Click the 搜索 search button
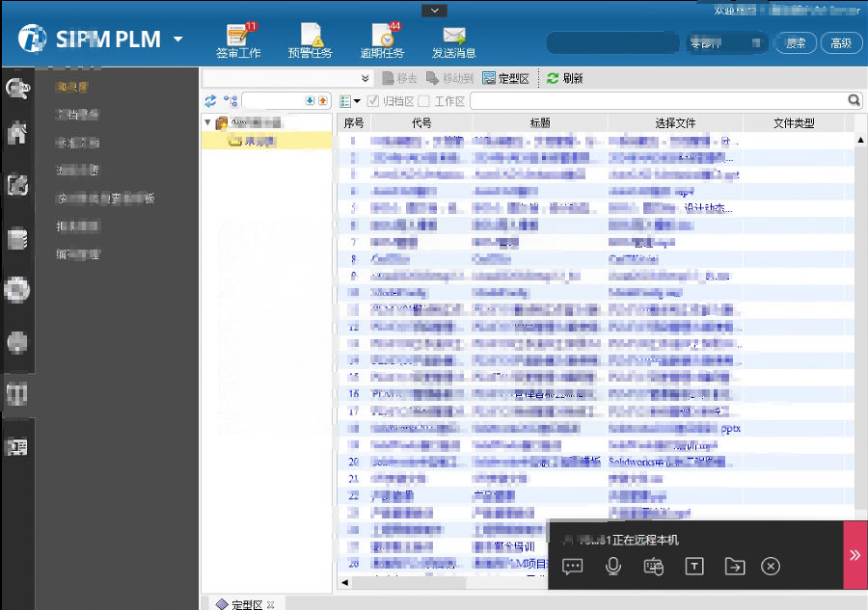 tap(795, 43)
